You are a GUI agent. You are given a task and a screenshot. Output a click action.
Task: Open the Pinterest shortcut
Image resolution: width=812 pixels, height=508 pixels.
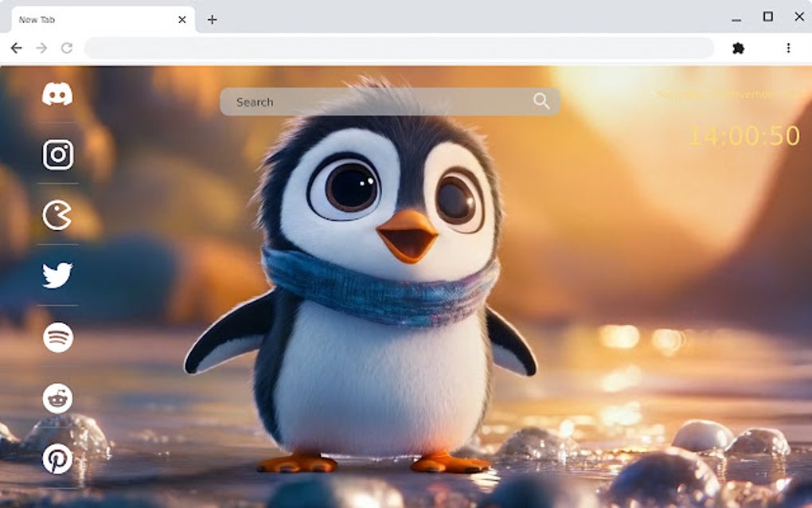pos(57,459)
